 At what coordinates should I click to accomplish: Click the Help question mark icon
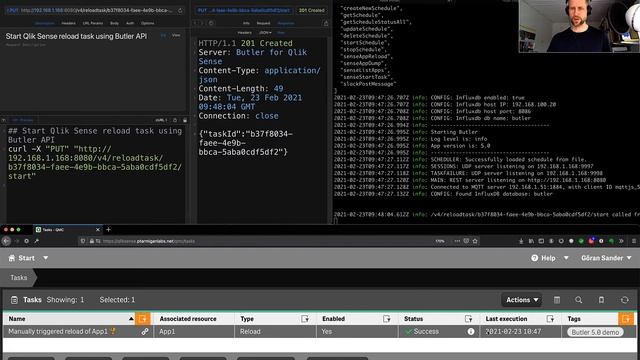534,258
